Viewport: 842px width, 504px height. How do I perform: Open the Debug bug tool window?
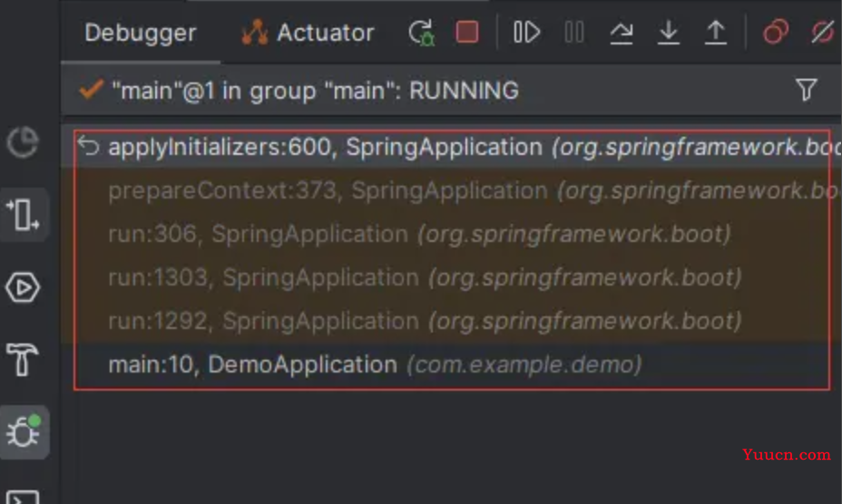click(x=24, y=432)
